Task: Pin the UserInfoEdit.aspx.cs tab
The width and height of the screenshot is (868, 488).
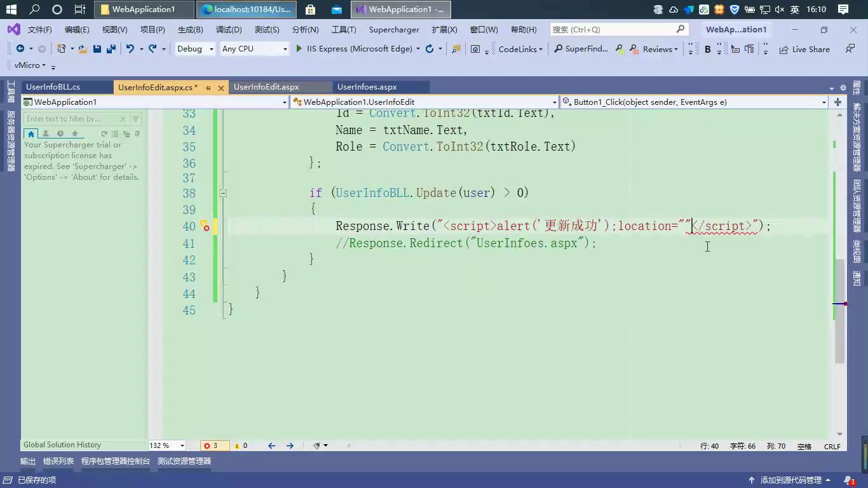Action: 208,88
